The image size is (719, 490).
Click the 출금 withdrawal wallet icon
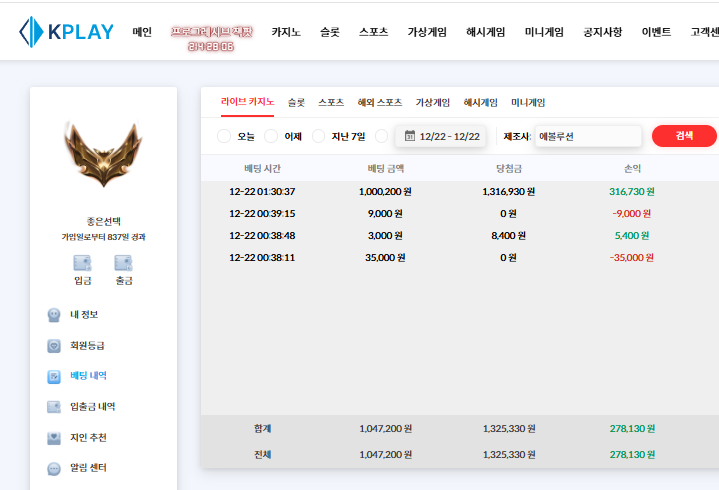123,263
